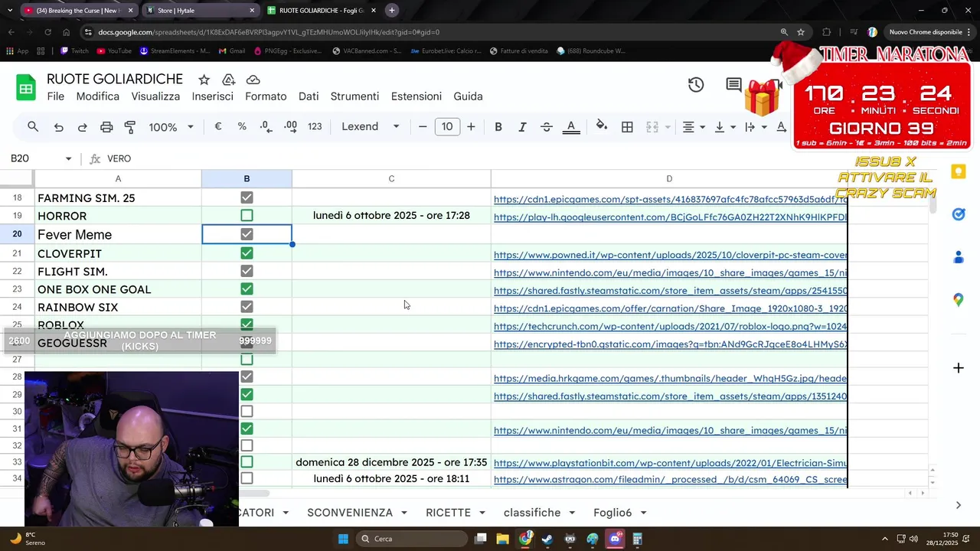The image size is (980, 551).
Task: Open text color picker
Action: pyautogui.click(x=571, y=127)
